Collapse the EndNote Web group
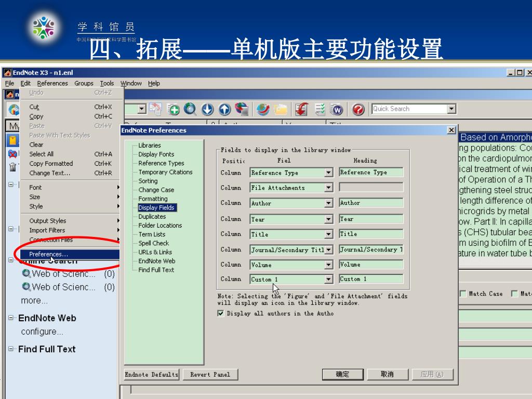532x399 pixels. [x=11, y=318]
